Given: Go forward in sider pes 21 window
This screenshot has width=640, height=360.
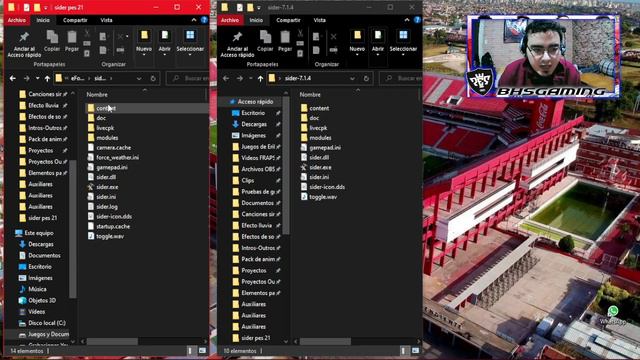Looking at the screenshot, I should click(27, 78).
